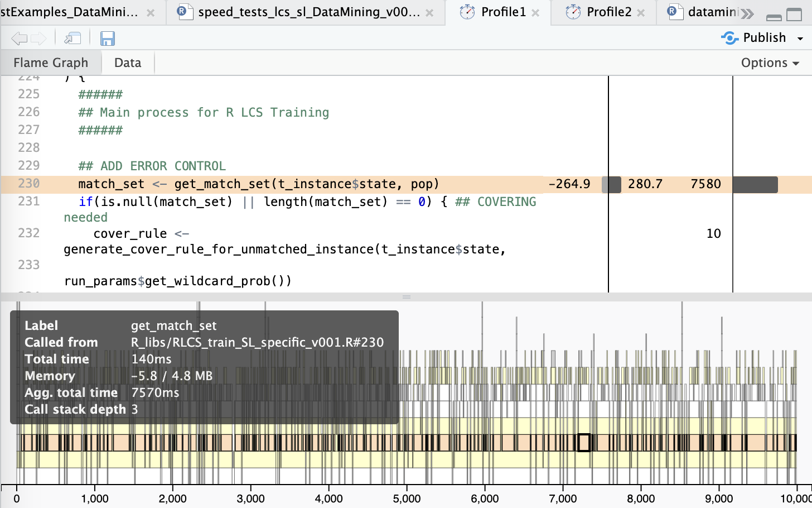The height and width of the screenshot is (508, 812).
Task: Click the back navigation arrow icon
Action: pyautogui.click(x=20, y=39)
